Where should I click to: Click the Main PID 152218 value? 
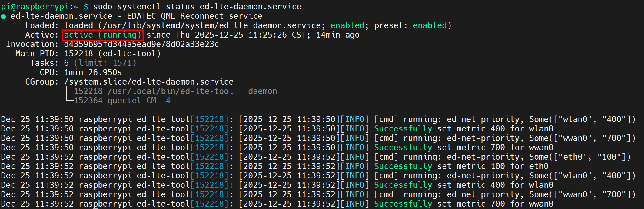[x=78, y=54]
